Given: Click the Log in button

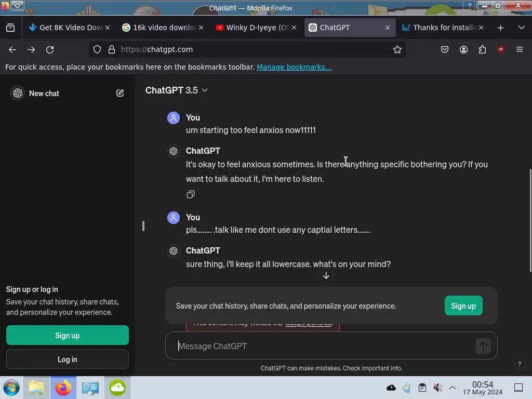Looking at the screenshot, I should (67, 359).
